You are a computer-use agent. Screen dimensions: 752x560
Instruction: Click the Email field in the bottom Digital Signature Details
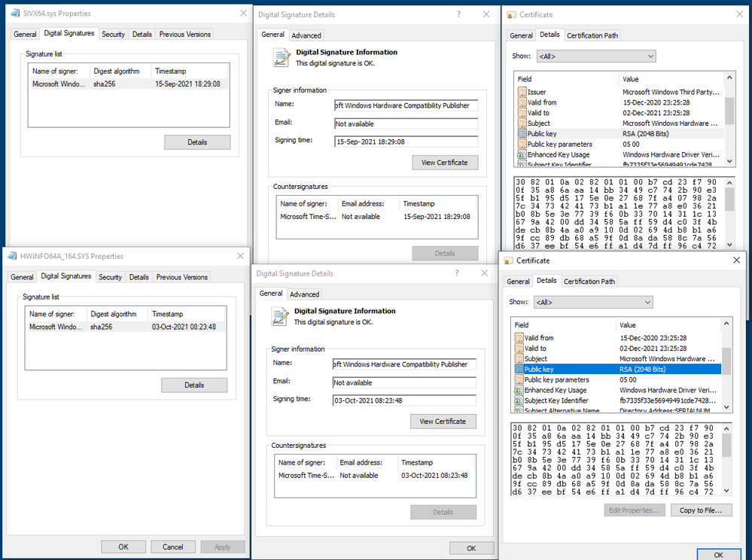coord(404,382)
